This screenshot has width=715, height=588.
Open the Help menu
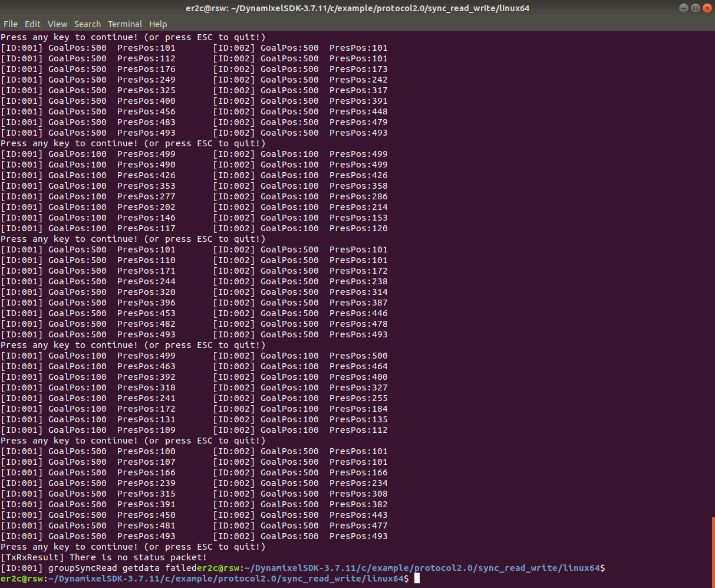point(158,24)
